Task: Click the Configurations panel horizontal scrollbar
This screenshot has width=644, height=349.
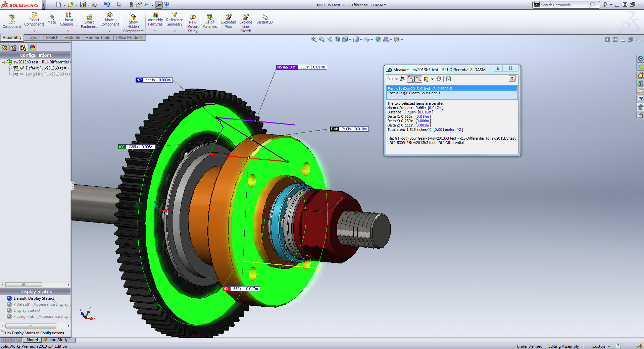Action: 35,285
